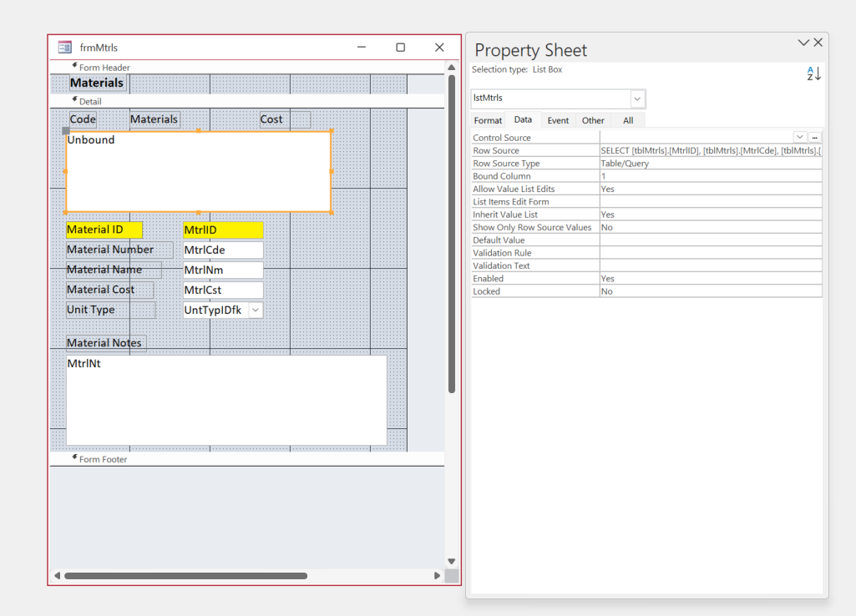
Task: Select the Material Number label
Action: click(x=119, y=250)
